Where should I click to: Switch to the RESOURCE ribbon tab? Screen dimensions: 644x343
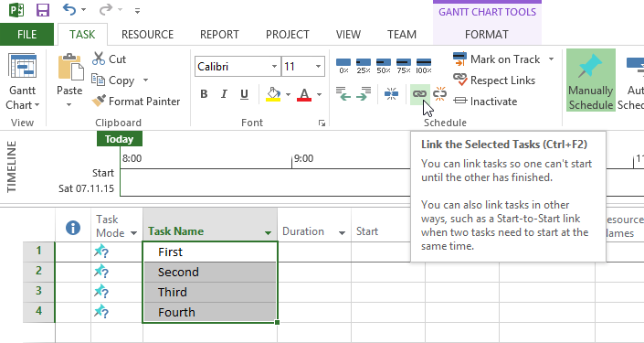(147, 35)
